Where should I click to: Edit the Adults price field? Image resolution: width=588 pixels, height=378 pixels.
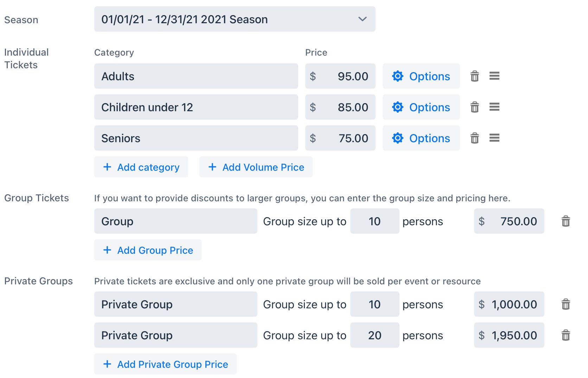pyautogui.click(x=340, y=76)
